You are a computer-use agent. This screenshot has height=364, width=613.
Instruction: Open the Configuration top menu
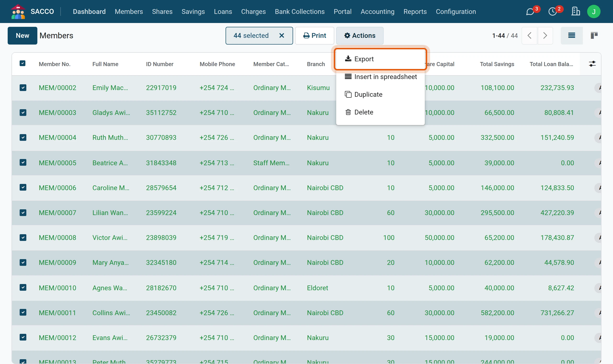click(x=456, y=11)
